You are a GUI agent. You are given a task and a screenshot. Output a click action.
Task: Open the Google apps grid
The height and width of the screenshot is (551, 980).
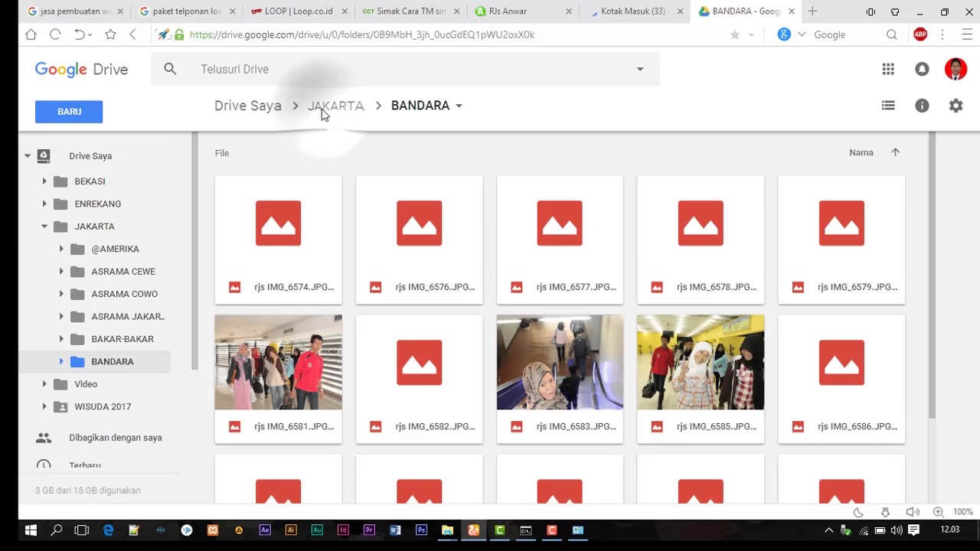pyautogui.click(x=888, y=69)
